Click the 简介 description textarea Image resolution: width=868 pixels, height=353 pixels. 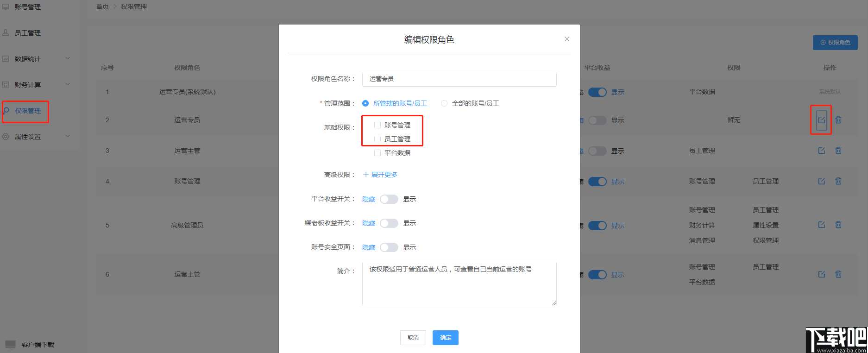click(x=459, y=284)
